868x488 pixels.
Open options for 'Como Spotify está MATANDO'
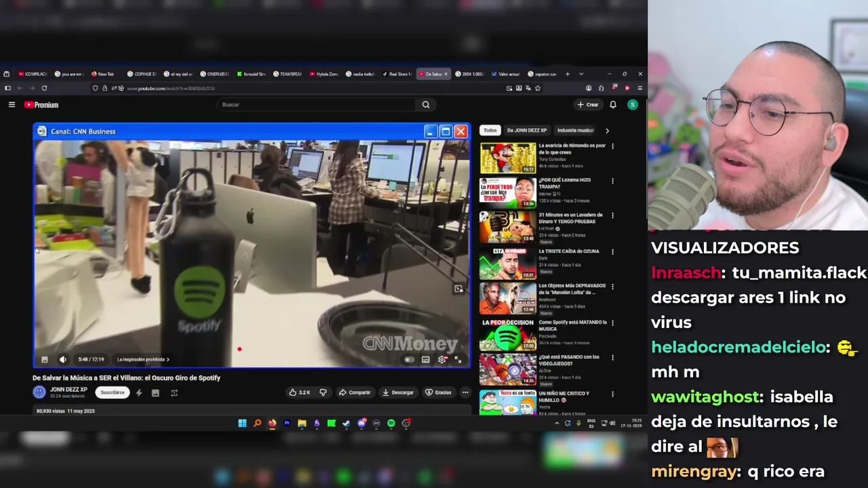click(x=612, y=323)
